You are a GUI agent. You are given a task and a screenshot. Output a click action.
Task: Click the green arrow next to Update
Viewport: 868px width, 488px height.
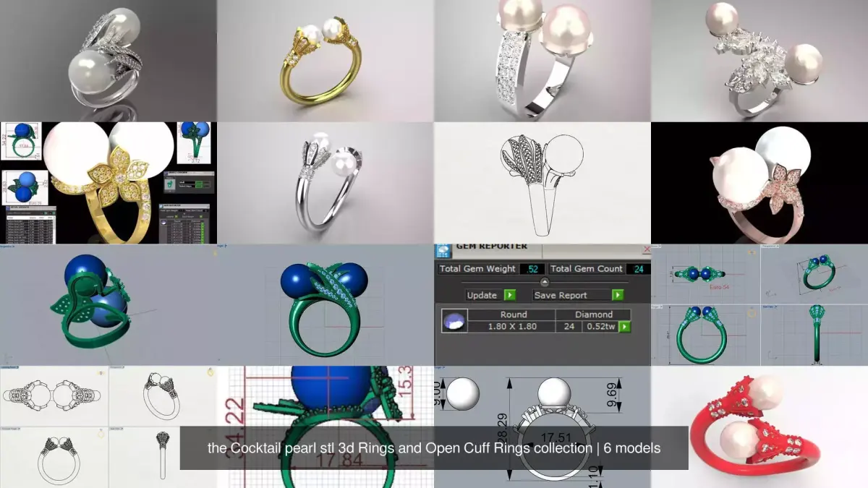coord(509,295)
